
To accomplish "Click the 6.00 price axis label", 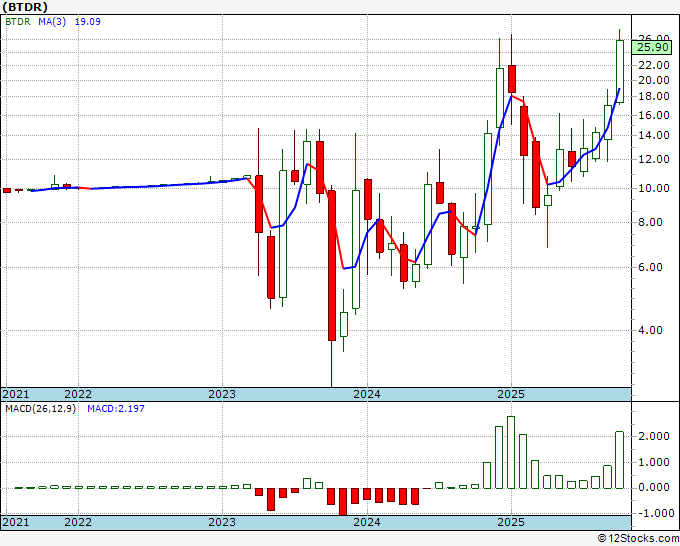I will [x=651, y=268].
